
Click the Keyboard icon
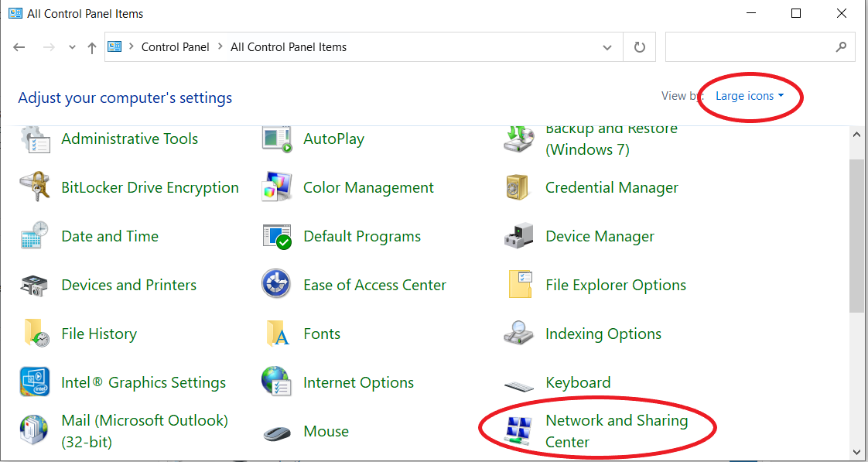[519, 386]
